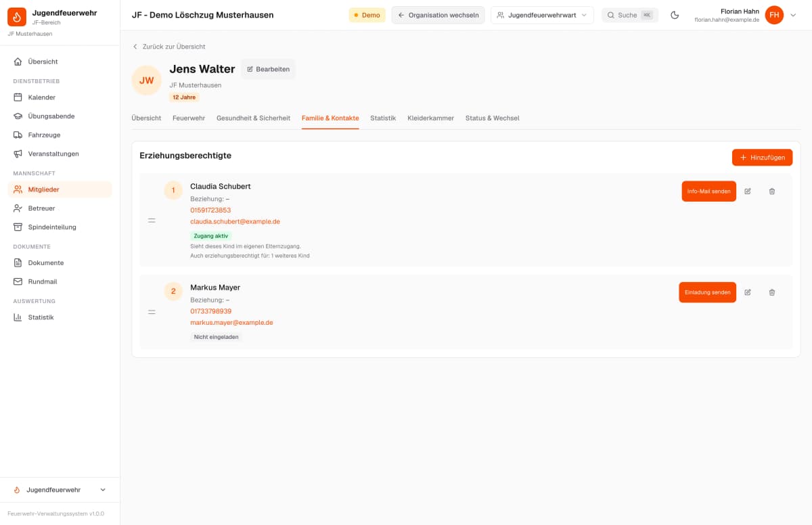Click the edit icon for Markus Mayer
Viewport: 812px width, 525px height.
tap(748, 292)
